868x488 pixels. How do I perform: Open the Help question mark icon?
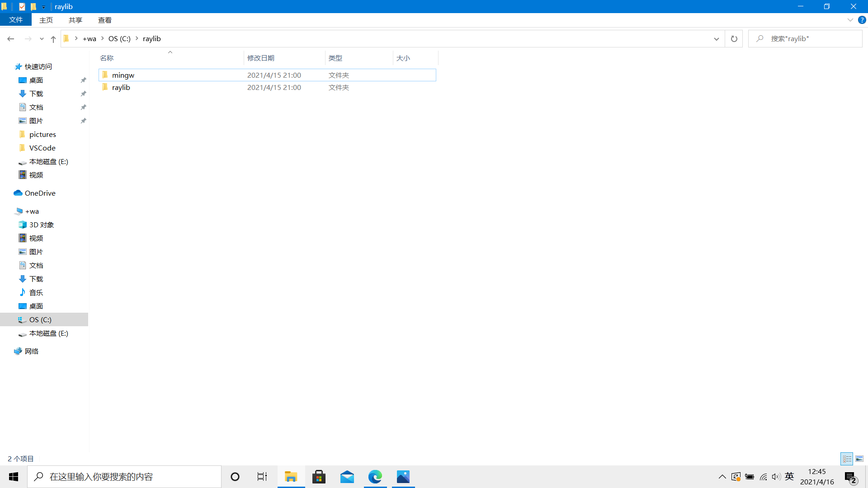(862, 20)
